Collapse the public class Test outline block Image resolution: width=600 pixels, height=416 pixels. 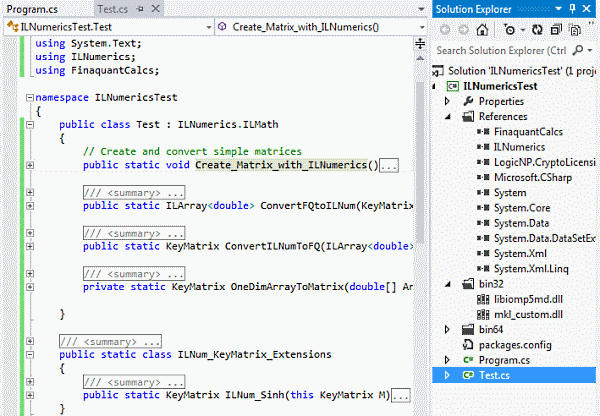[x=30, y=125]
